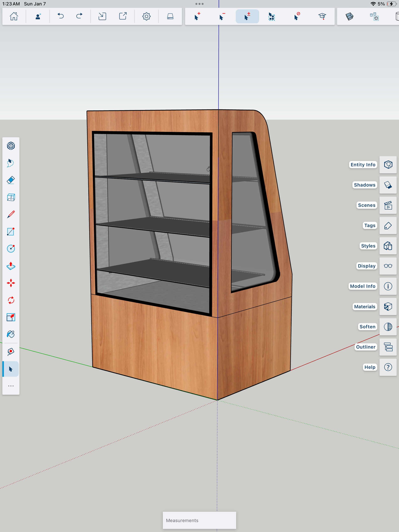The height and width of the screenshot is (532, 399).
Task: Toggle add-to-selection mode arrow
Action: (x=197, y=16)
